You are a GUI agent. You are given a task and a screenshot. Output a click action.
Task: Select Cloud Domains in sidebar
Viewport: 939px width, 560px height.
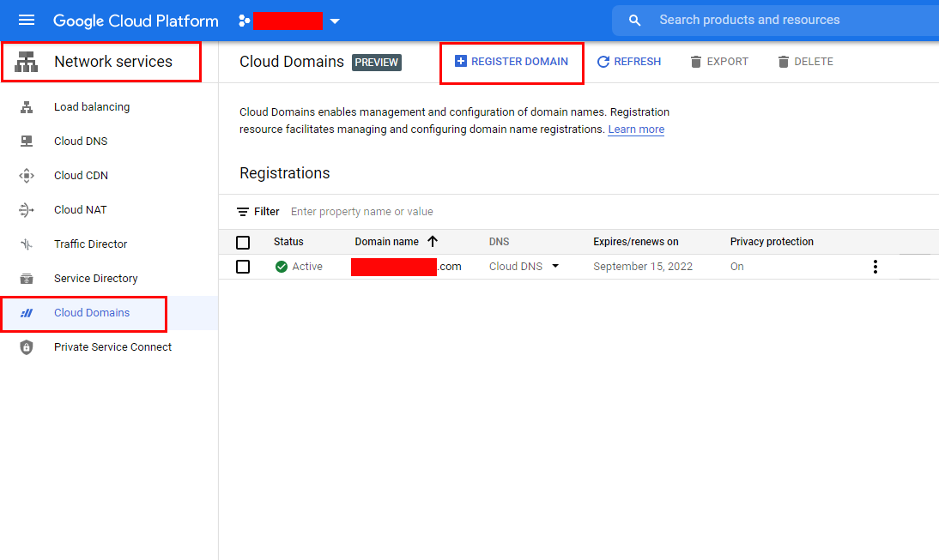(x=92, y=312)
